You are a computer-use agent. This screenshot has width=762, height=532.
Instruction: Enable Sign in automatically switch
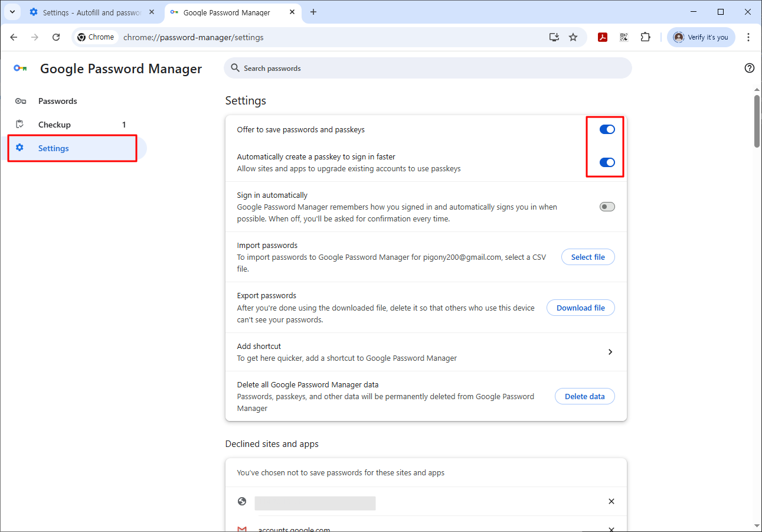[x=607, y=207]
